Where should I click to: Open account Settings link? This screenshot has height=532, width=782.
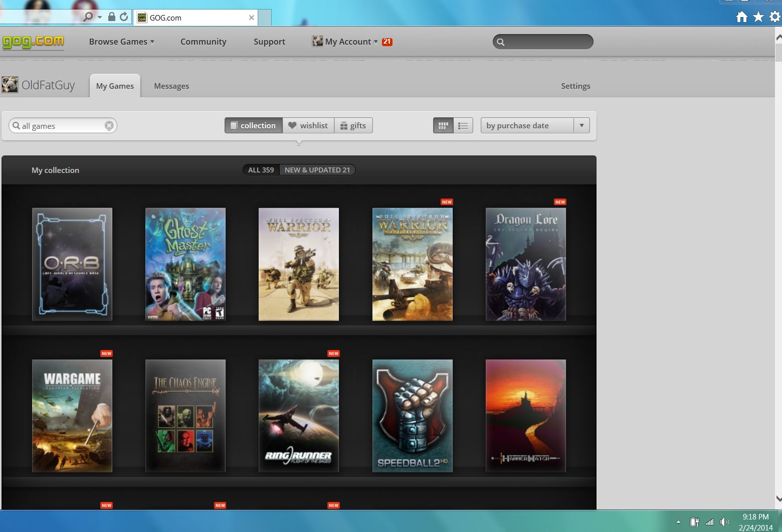[575, 86]
